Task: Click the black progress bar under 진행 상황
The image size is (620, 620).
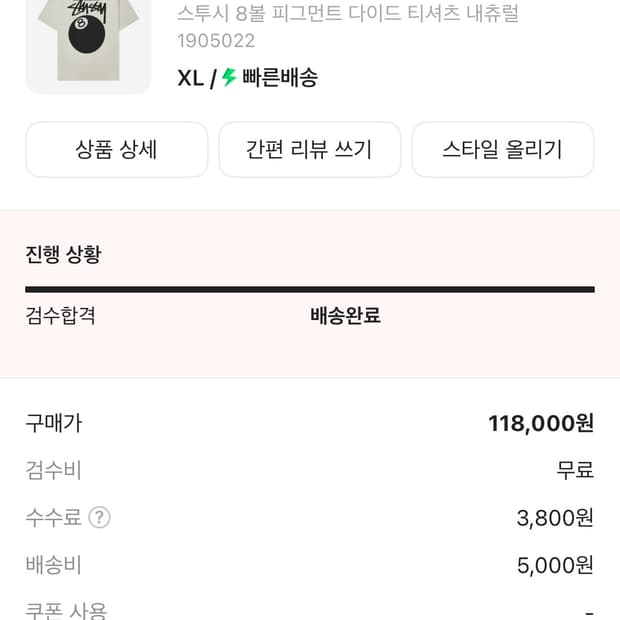Action: [x=310, y=290]
